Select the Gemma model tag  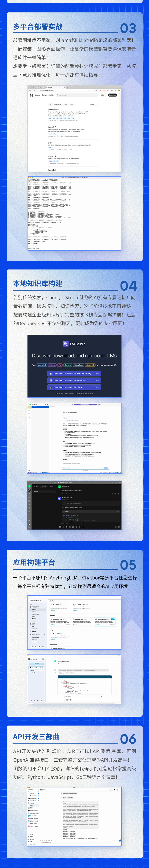tap(68, 365)
